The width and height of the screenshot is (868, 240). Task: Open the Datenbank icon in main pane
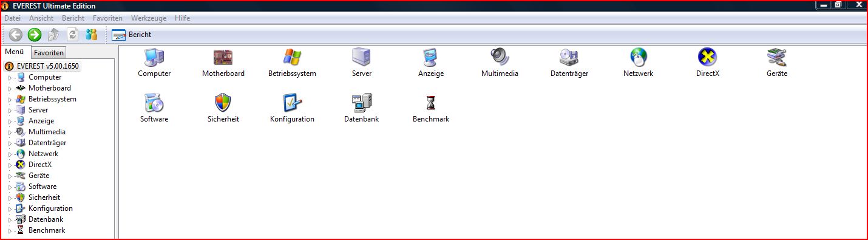click(362, 103)
